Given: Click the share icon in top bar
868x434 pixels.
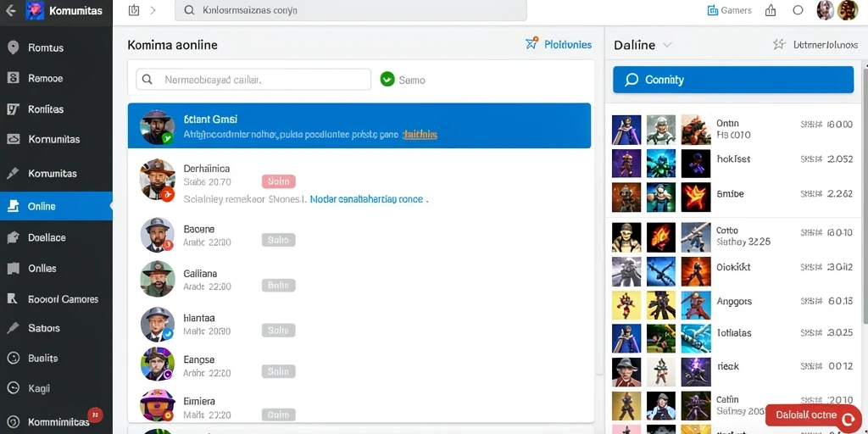Looking at the screenshot, I should click(771, 10).
